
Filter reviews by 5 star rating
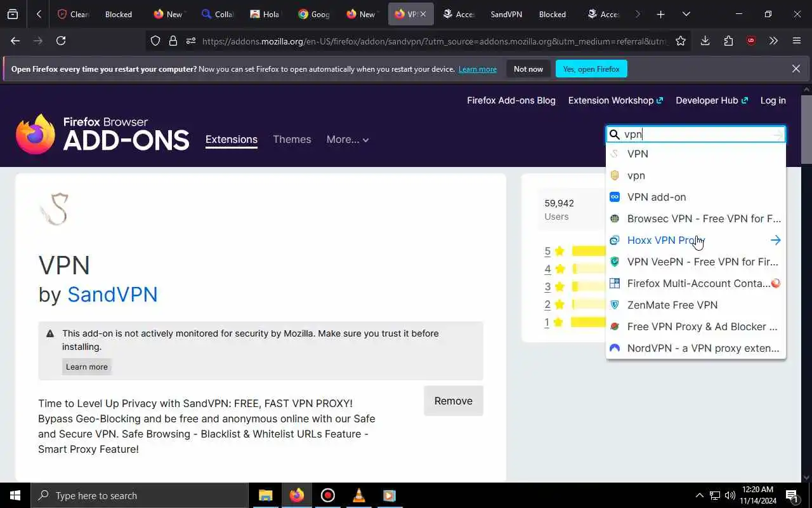click(575, 251)
